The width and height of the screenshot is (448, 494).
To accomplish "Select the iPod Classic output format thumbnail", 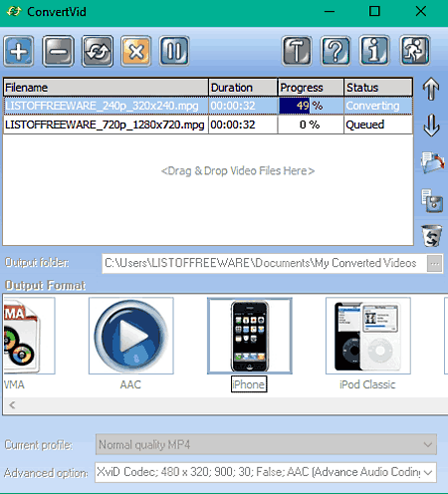I will click(368, 336).
